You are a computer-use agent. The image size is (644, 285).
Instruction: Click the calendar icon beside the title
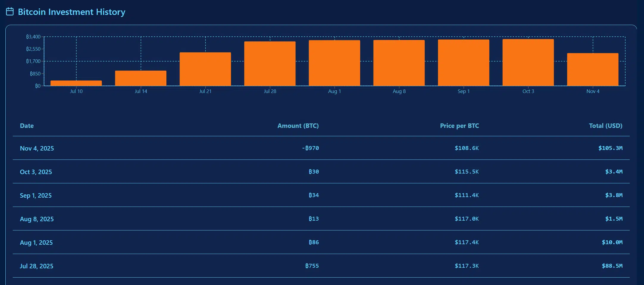pos(10,12)
